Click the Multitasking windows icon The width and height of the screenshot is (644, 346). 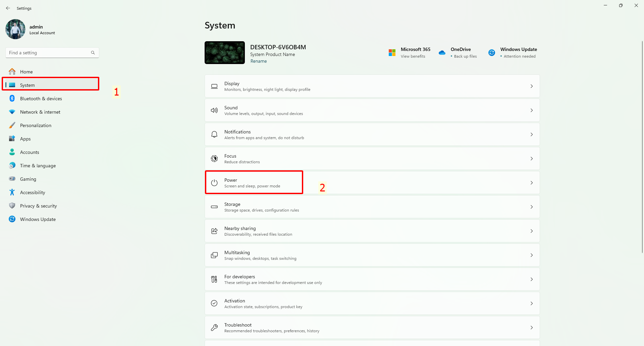214,255
